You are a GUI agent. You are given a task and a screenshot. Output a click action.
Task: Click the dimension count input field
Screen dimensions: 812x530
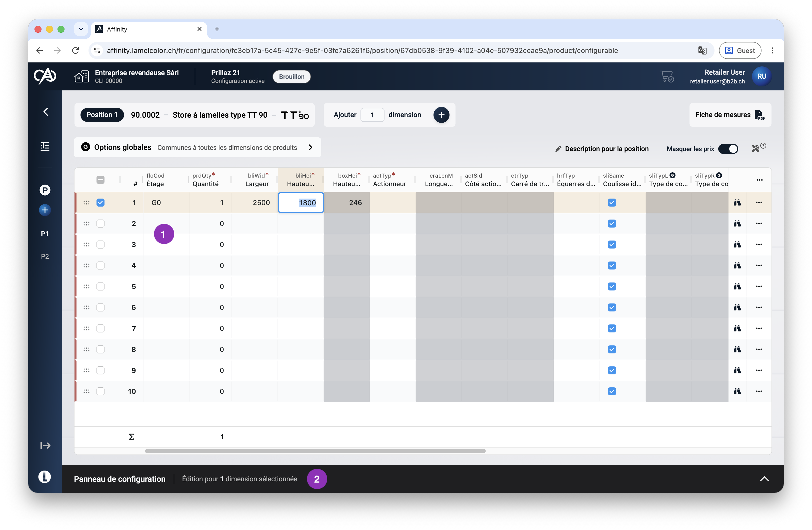click(372, 115)
